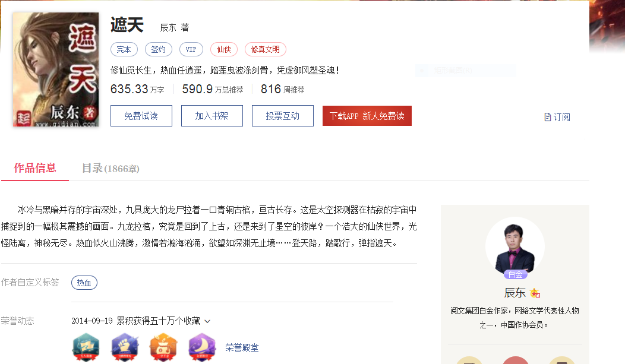Select the VIP tag
This screenshot has width=625, height=364.
(191, 49)
